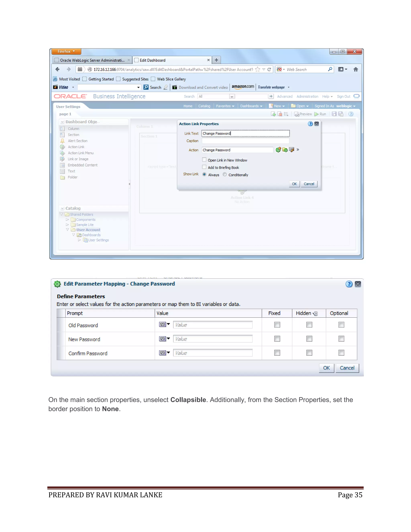Open value type dropdown for New Password

click(165, 339)
